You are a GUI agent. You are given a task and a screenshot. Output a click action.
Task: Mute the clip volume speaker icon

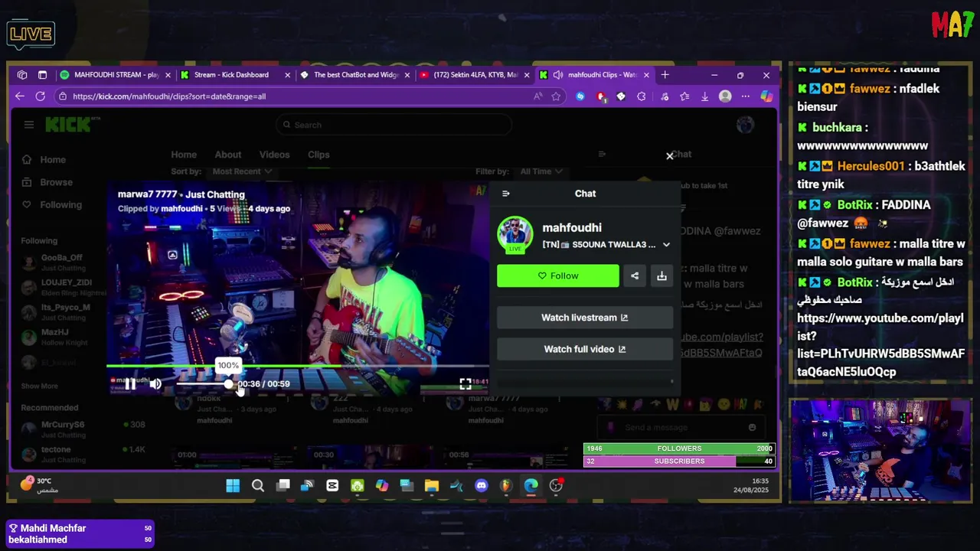[155, 384]
